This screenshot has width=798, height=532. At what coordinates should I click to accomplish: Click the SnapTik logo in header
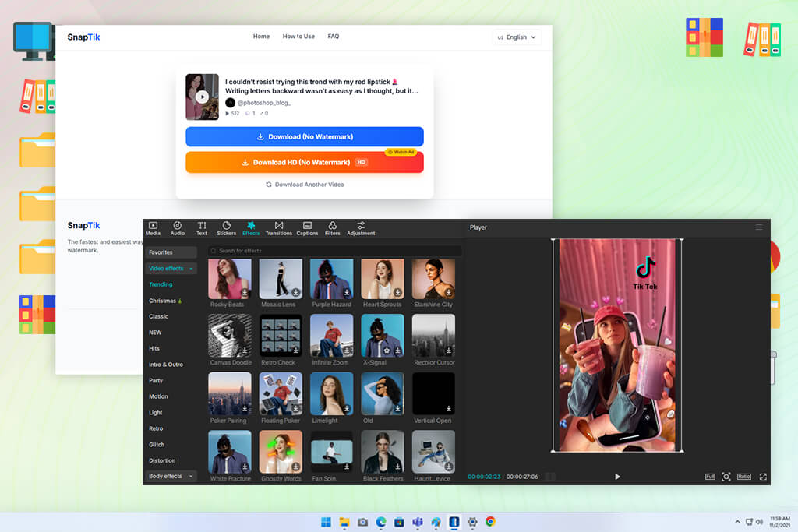(83, 37)
